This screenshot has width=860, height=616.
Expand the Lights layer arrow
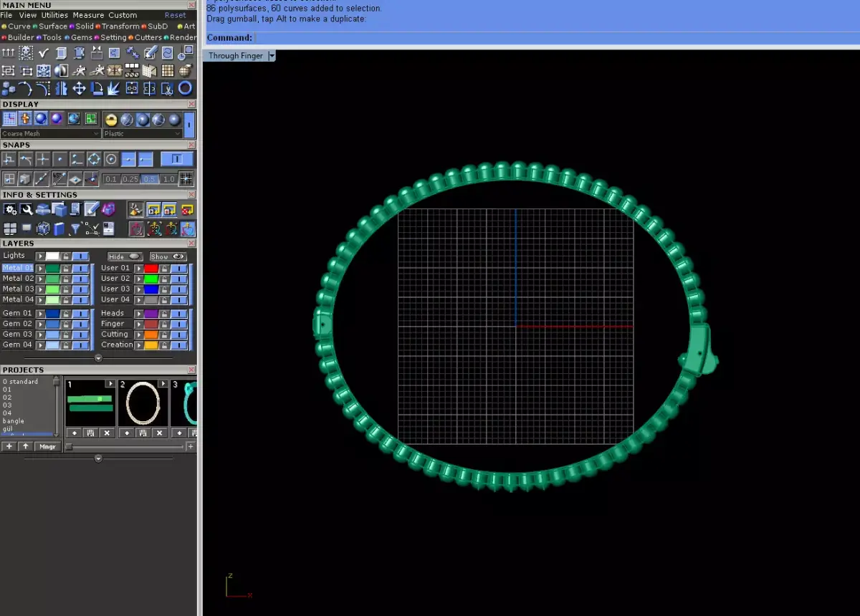pos(40,256)
